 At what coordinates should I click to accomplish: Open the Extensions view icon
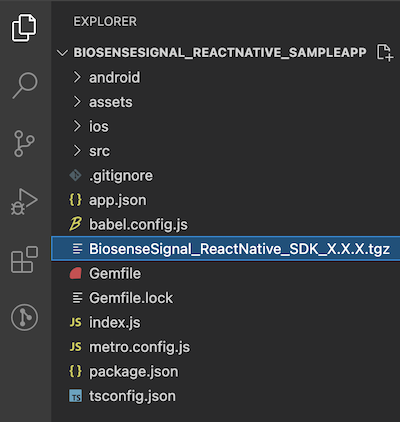(24, 259)
